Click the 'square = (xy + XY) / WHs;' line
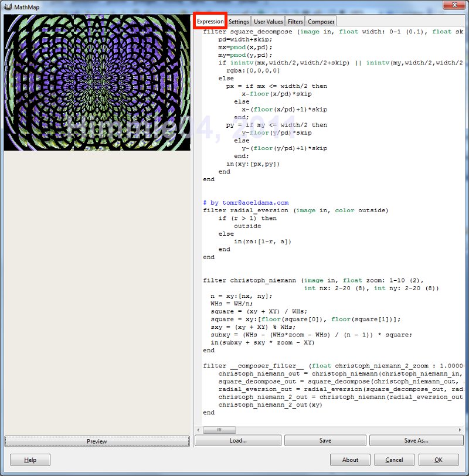469x476 pixels. click(259, 311)
